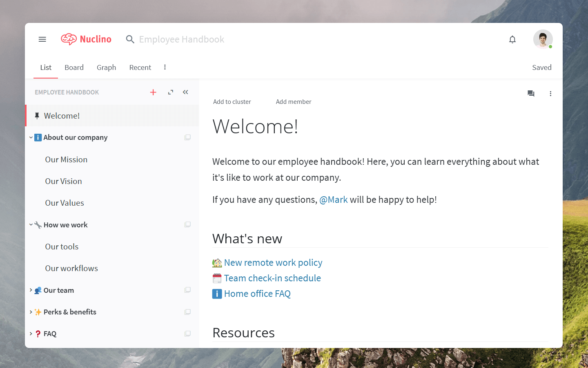Click the expand arrows icon in the sidebar header
The height and width of the screenshot is (368, 588).
click(170, 92)
